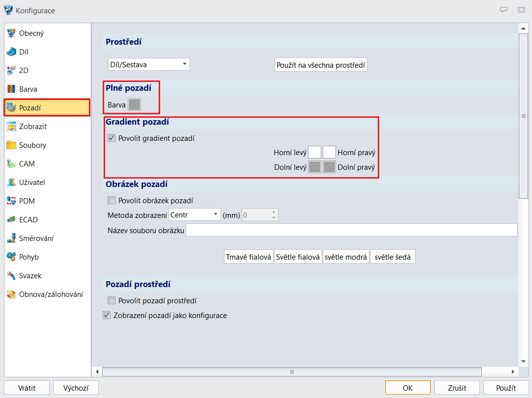The width and height of the screenshot is (532, 398).
Task: Click the Obnova/zálohování backup icon
Action: (x=11, y=294)
